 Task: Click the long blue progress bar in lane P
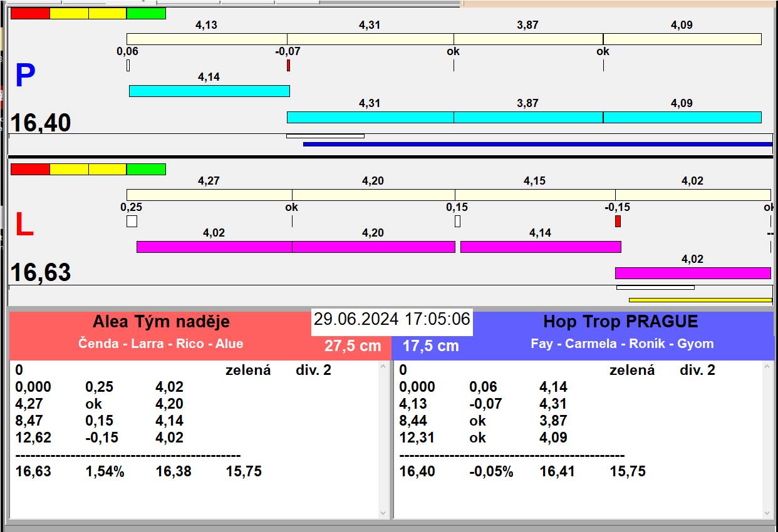click(x=537, y=144)
